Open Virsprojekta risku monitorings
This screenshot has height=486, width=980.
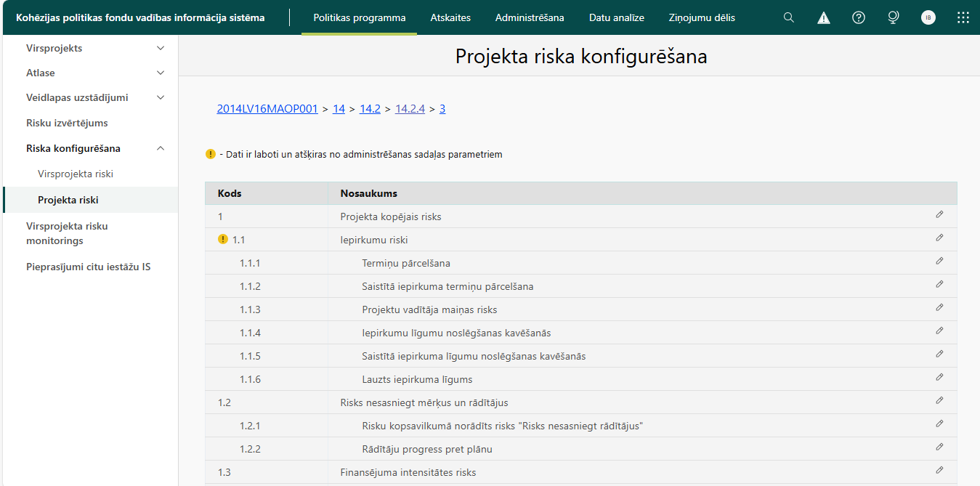click(67, 233)
